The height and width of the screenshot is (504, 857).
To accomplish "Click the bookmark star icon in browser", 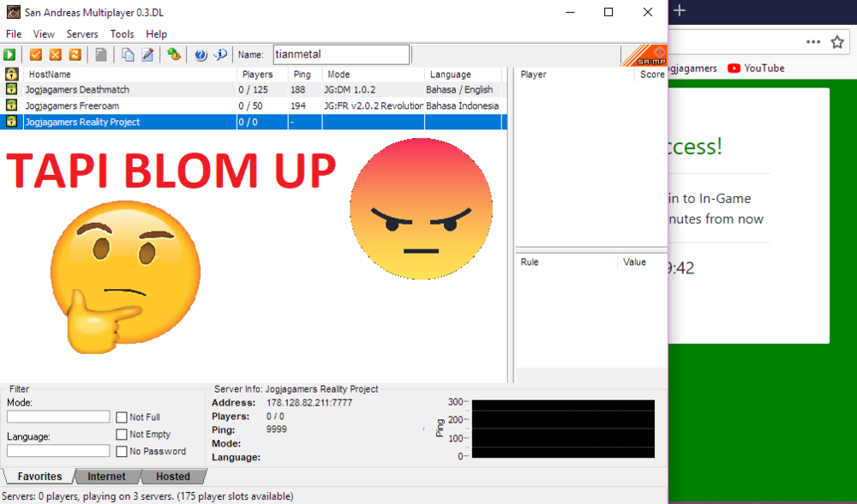I will [x=836, y=42].
